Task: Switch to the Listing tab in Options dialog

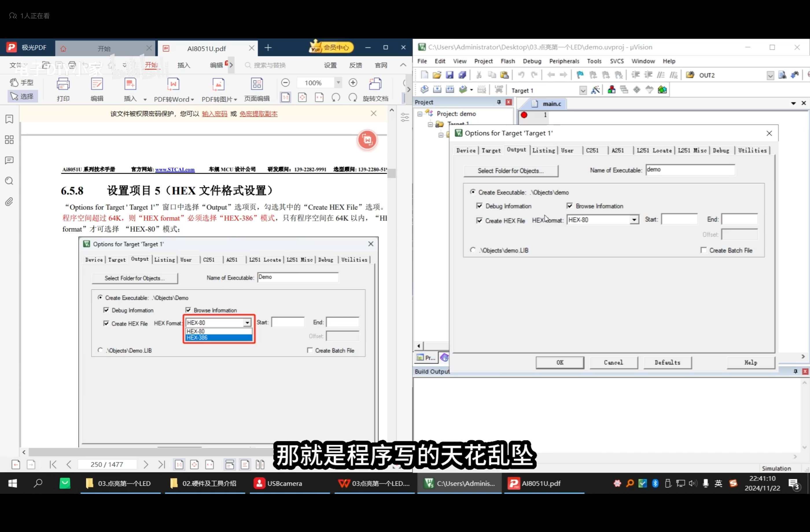Action: (544, 150)
